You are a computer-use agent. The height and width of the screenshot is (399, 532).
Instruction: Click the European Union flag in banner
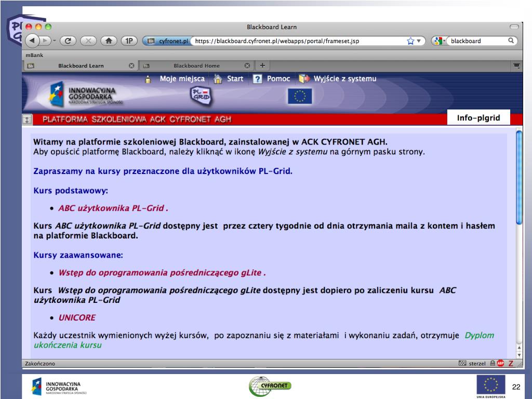[x=300, y=96]
